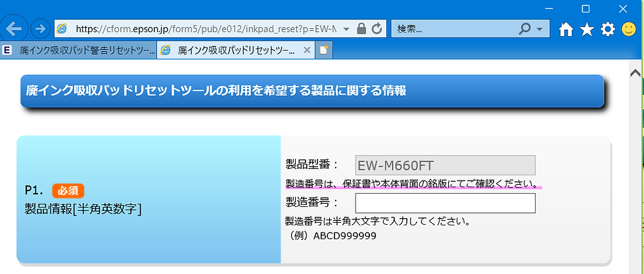This screenshot has height=274, width=644.
Task: Open the address bar autocomplete dropdown arrow
Action: pos(346,29)
